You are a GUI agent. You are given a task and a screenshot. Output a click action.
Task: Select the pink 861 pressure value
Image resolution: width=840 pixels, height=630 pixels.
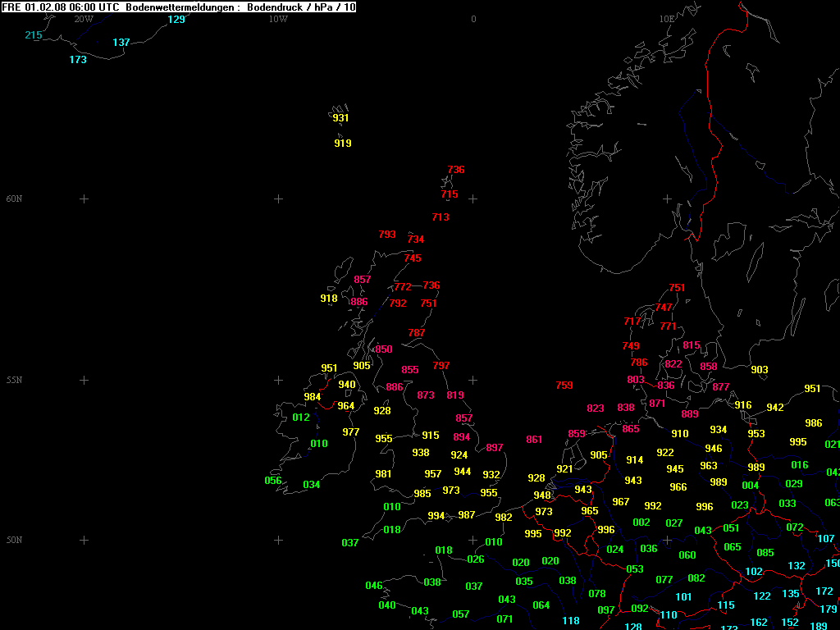click(x=534, y=440)
